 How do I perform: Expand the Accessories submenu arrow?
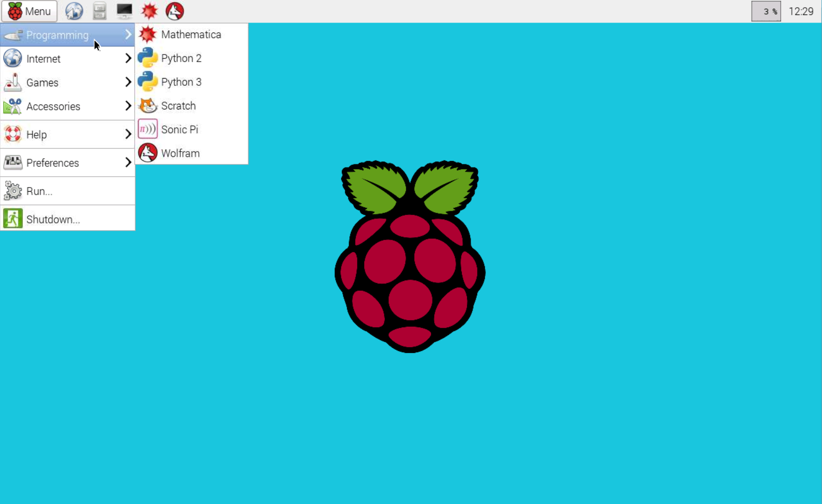coord(128,106)
